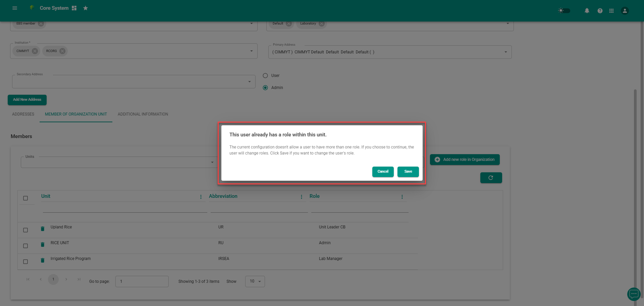Expand the Primary Address dropdown
The height and width of the screenshot is (306, 644).
[x=505, y=52]
